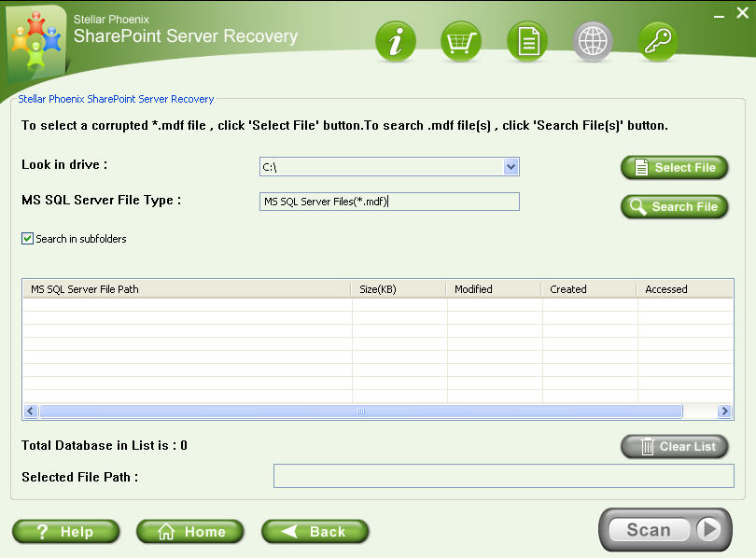The width and height of the screenshot is (756, 558).
Task: Open the document log report icon
Action: [x=527, y=42]
